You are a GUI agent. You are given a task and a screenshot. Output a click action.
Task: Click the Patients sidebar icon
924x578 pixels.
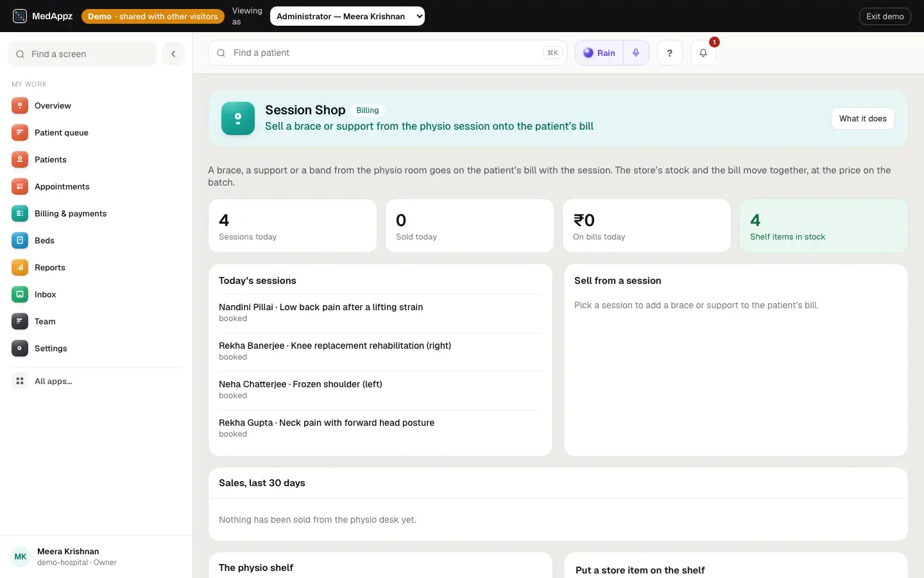coord(20,159)
